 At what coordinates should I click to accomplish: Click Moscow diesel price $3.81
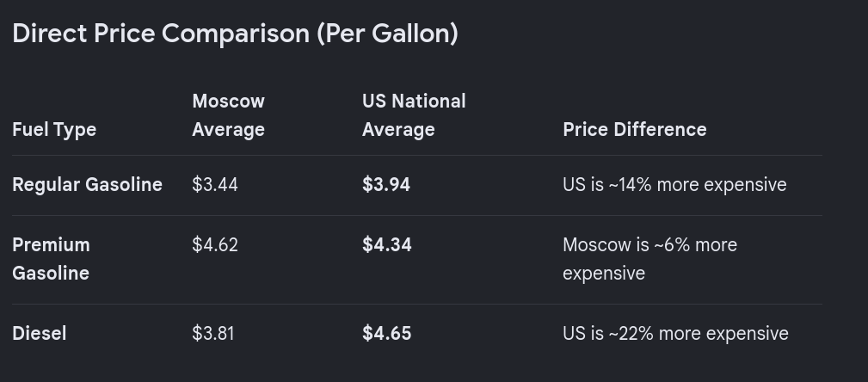[213, 333]
